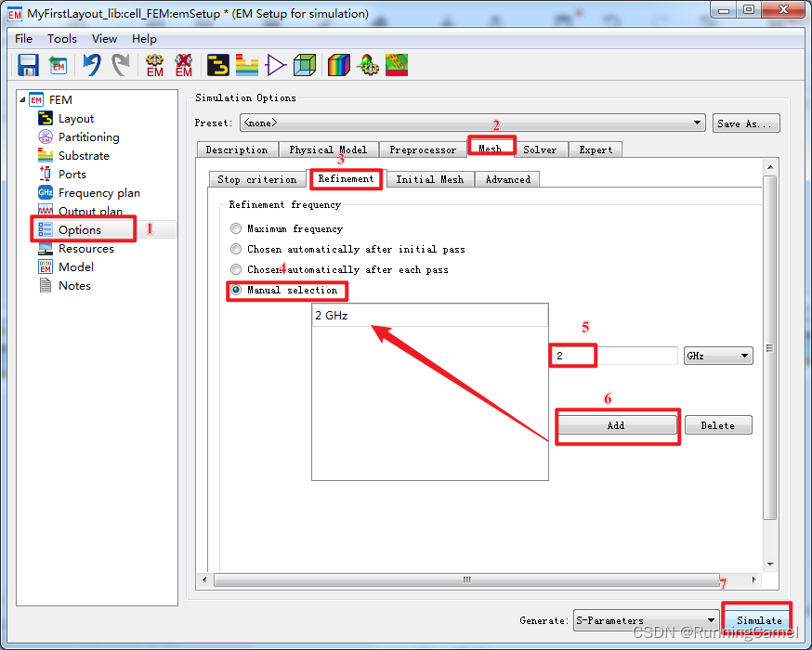Select Notes in the FEM tree
This screenshot has height=650, width=812.
coord(74,286)
